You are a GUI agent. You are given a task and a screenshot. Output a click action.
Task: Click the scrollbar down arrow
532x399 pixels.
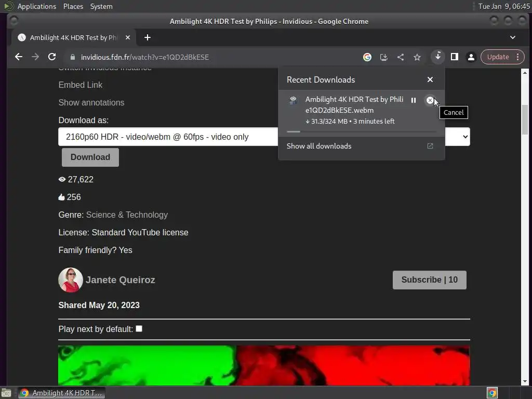pos(525,381)
